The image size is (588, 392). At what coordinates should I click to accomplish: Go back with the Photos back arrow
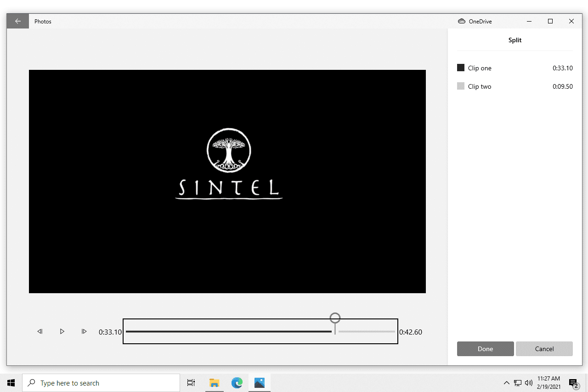pyautogui.click(x=18, y=21)
